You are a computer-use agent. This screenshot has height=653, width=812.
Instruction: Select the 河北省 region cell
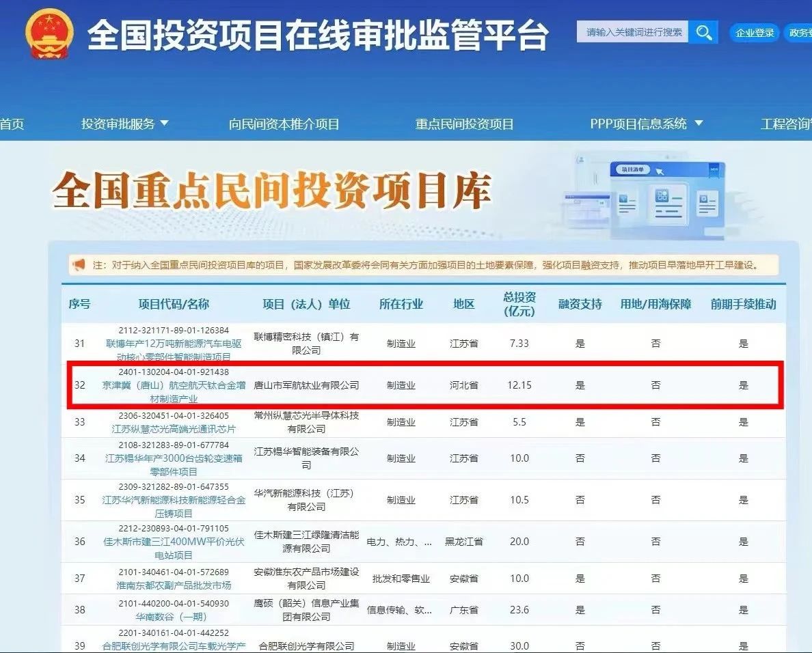(x=464, y=385)
